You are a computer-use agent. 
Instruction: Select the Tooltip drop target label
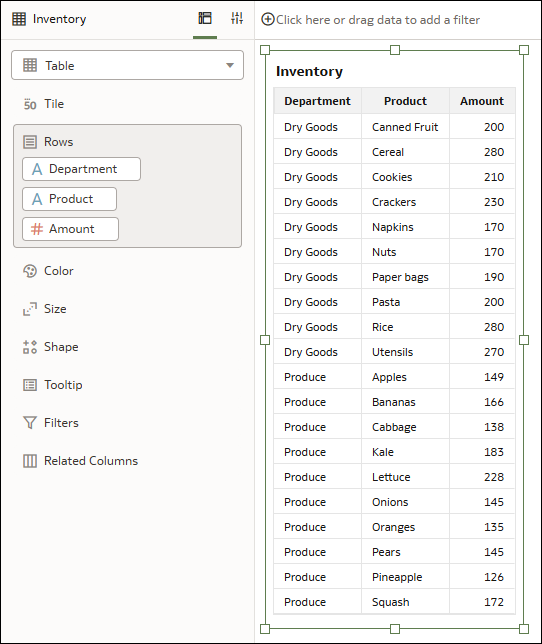click(63, 385)
